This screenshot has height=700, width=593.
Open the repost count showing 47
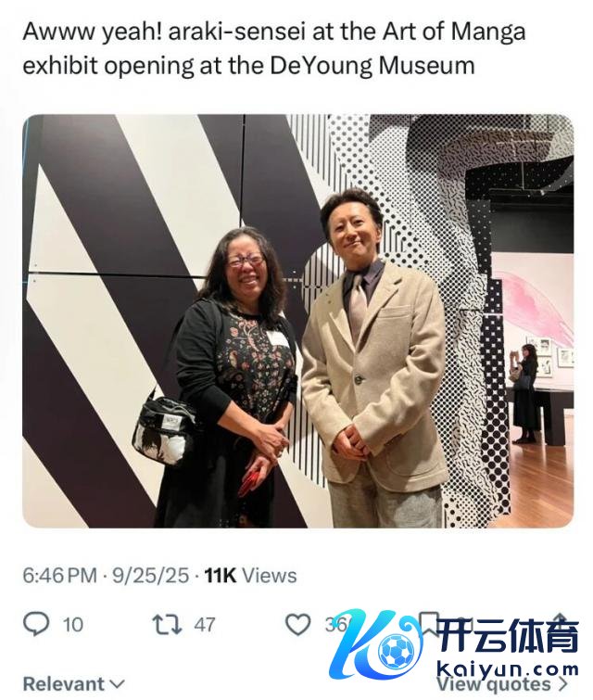point(205,625)
